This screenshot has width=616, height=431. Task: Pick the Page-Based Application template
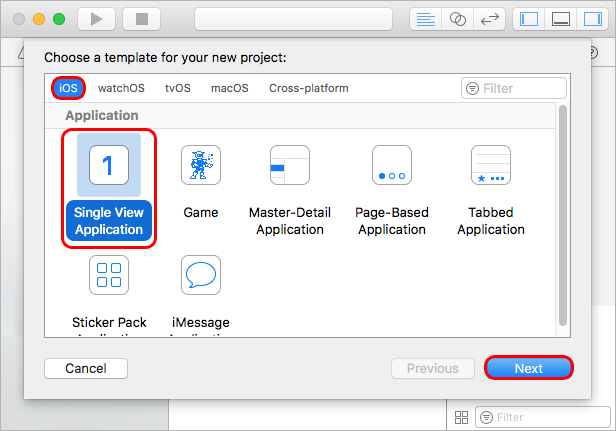[x=391, y=165]
